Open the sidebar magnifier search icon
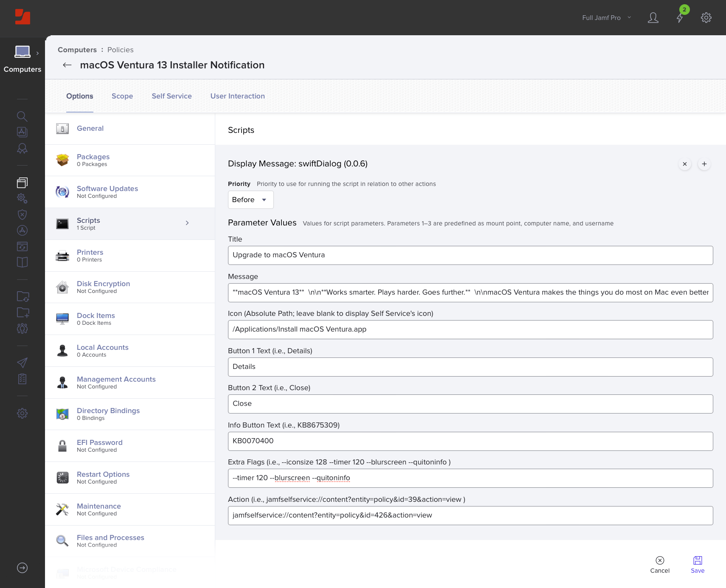726x588 pixels. tap(22, 116)
